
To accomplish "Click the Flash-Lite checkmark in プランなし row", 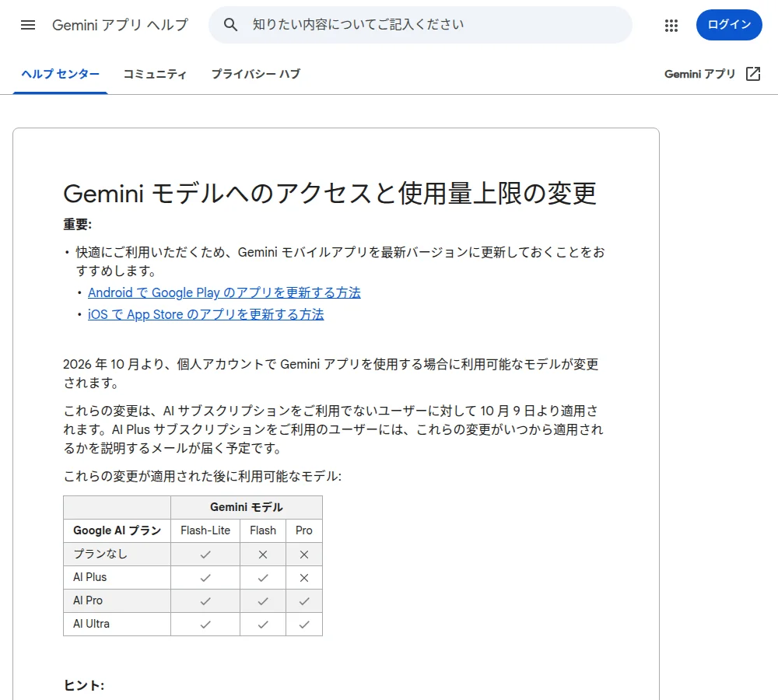I will point(205,555).
